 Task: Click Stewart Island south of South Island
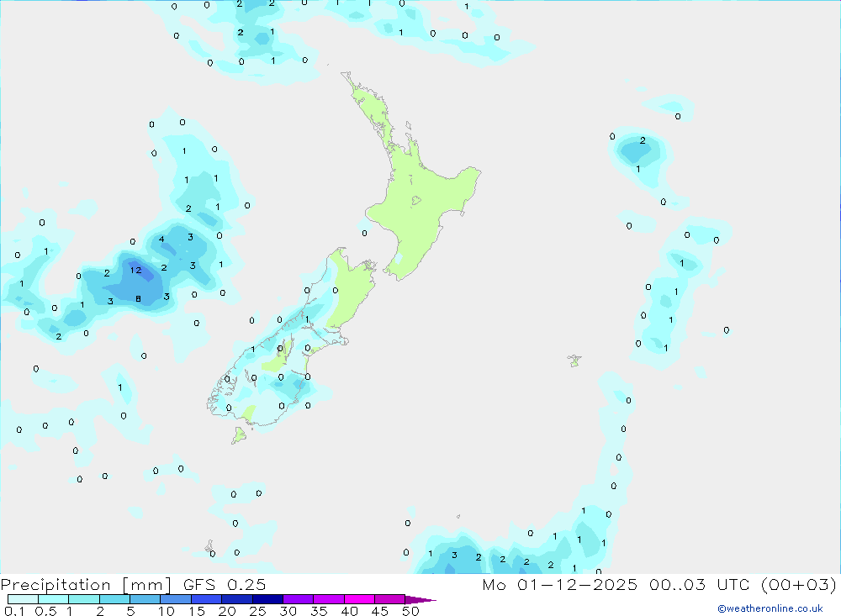click(x=239, y=435)
